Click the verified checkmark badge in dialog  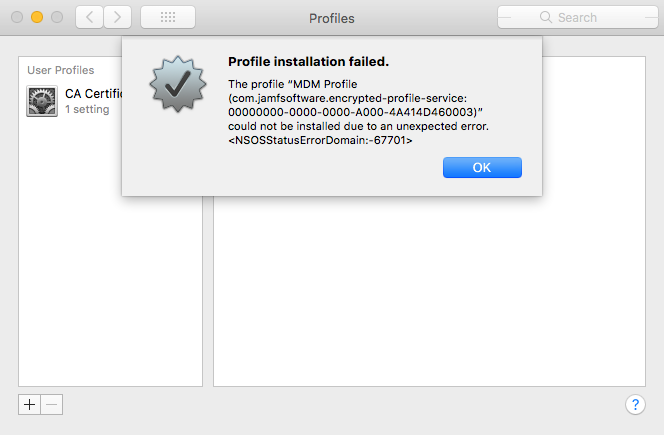click(x=178, y=83)
